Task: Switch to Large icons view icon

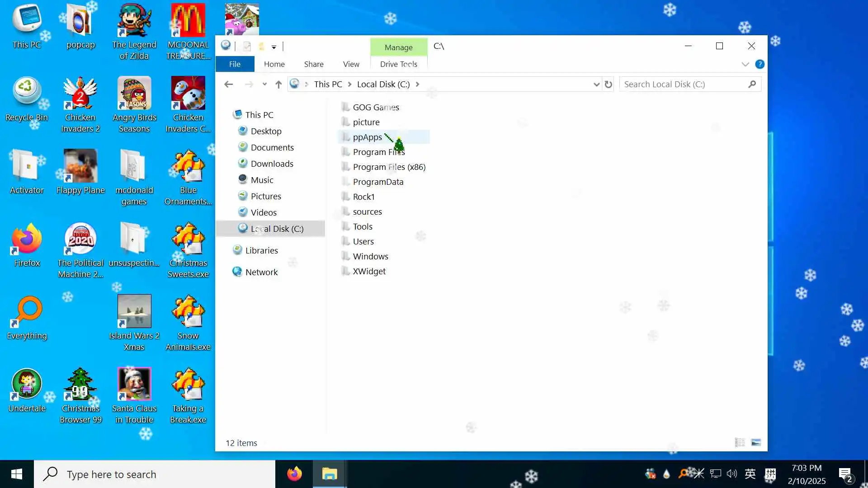Action: pos(756,442)
